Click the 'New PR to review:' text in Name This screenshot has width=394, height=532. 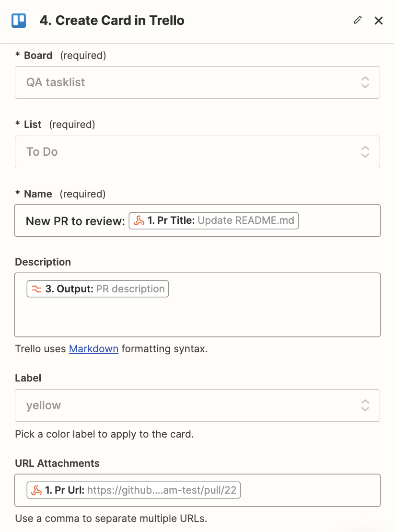[x=75, y=221]
